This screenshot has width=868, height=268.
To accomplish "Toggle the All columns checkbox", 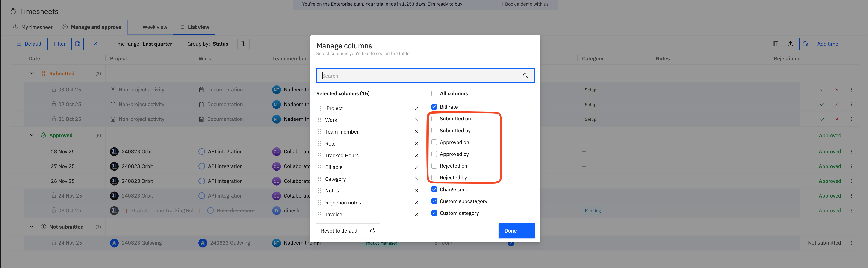I will pos(434,94).
